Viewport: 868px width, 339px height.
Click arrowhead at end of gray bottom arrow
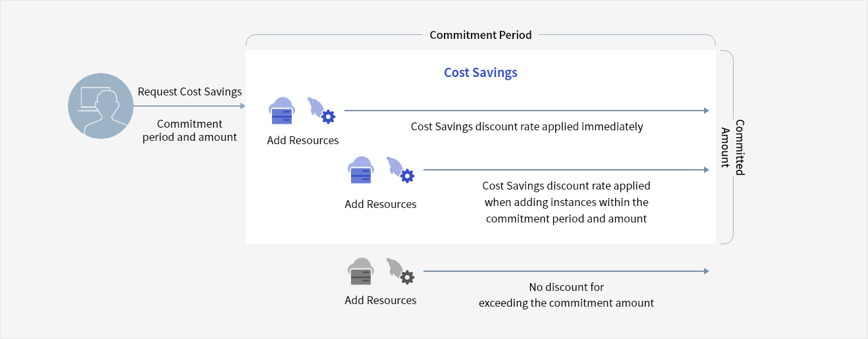(x=706, y=271)
